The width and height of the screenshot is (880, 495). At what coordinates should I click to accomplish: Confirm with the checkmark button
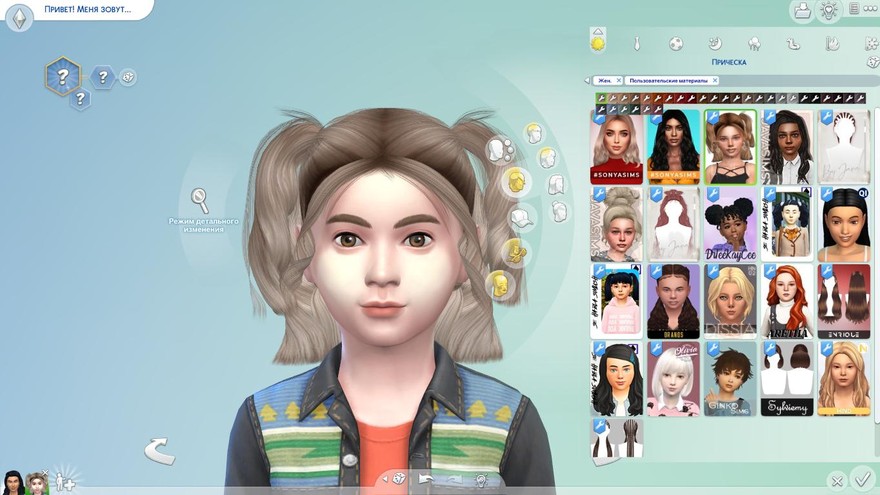coord(859,481)
